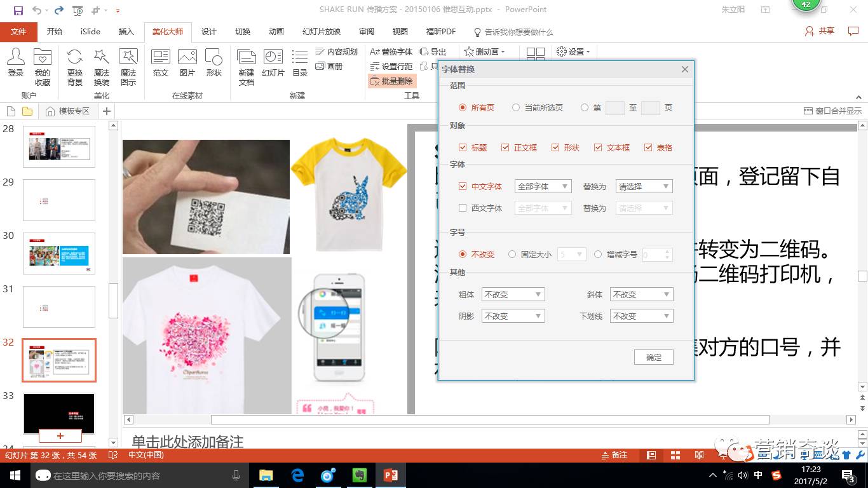This screenshot has height=488, width=868.
Task: Click the undo arrow in quick access toolbar
Action: 36,10
